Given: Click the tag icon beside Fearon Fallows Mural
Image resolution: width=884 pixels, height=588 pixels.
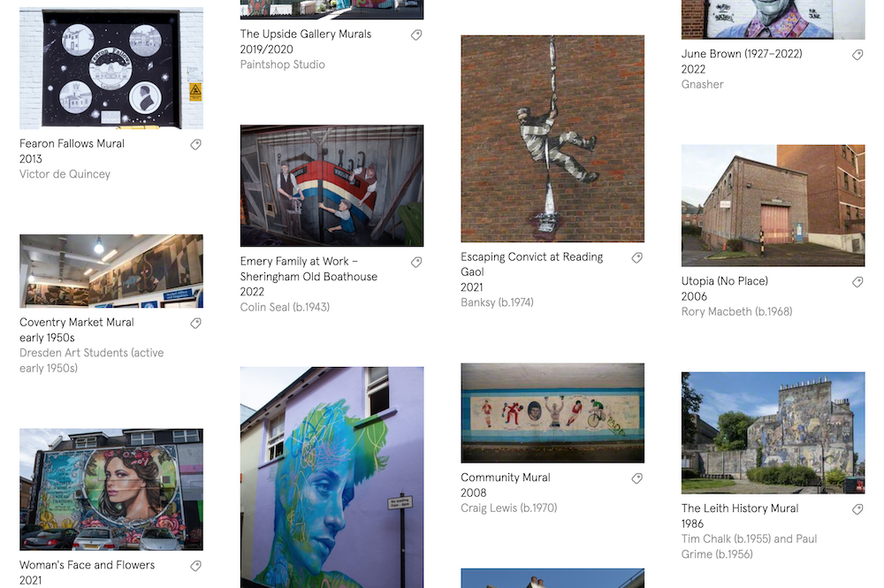Looking at the screenshot, I should [195, 144].
